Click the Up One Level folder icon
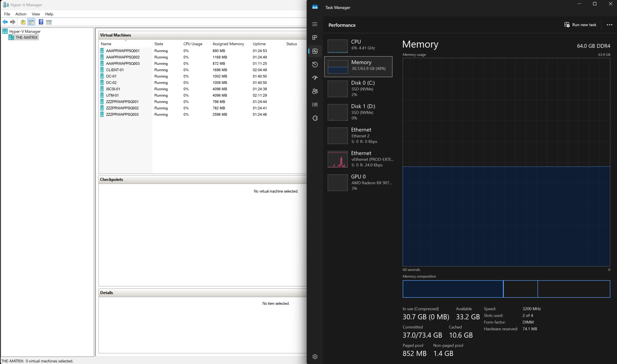617x364 pixels. pos(23,22)
